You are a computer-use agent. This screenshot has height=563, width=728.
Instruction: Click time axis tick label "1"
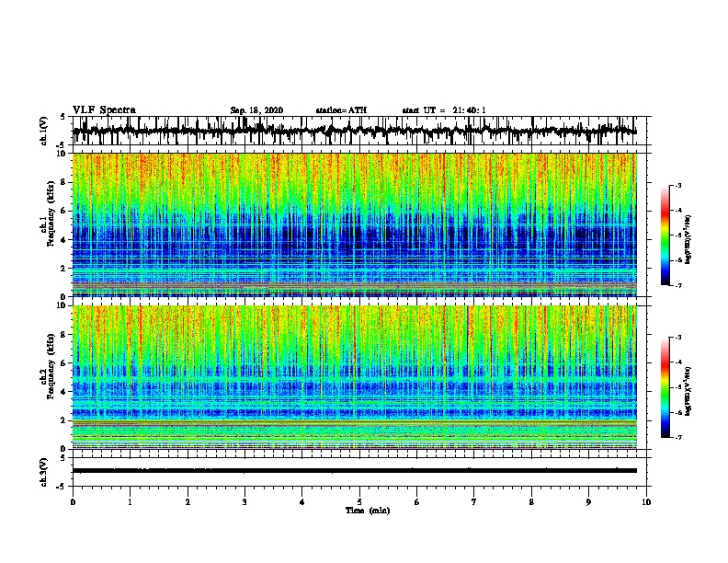point(130,502)
